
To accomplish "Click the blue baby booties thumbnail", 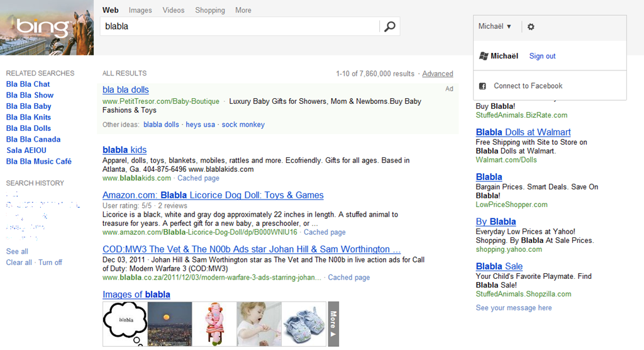I will click(304, 324).
